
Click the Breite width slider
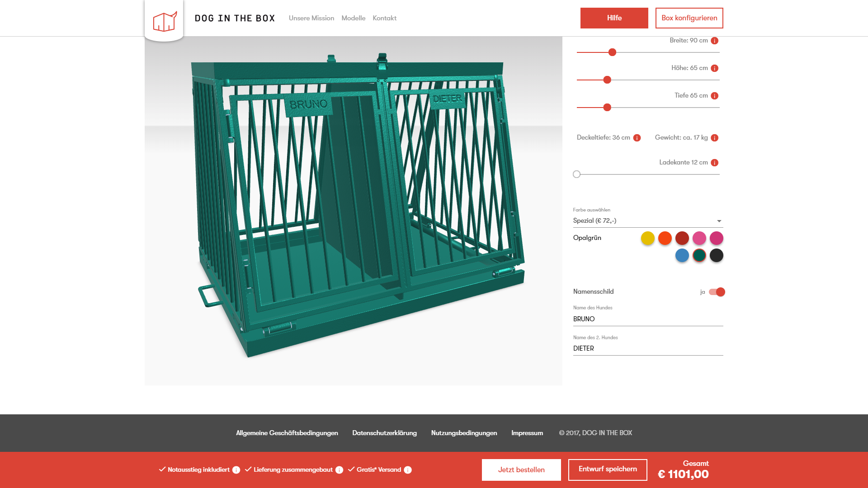[x=612, y=52]
